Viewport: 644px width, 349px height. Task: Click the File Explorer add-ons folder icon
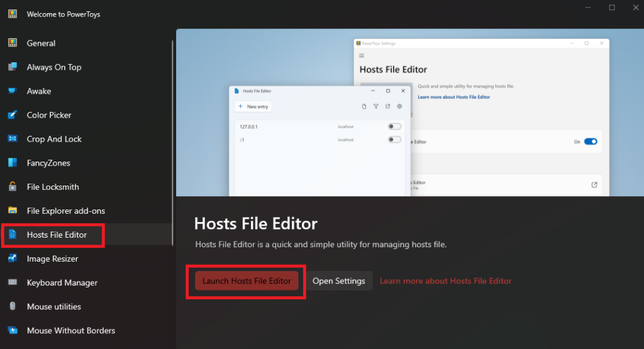13,211
